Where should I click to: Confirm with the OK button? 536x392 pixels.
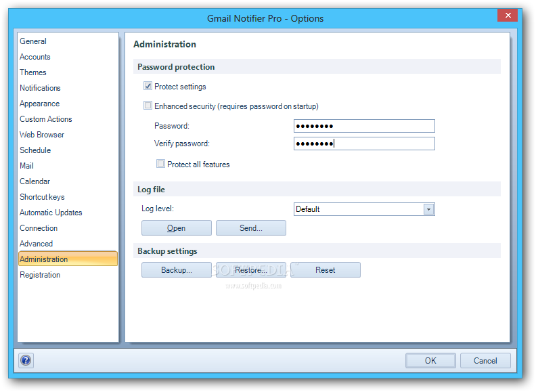pyautogui.click(x=430, y=361)
